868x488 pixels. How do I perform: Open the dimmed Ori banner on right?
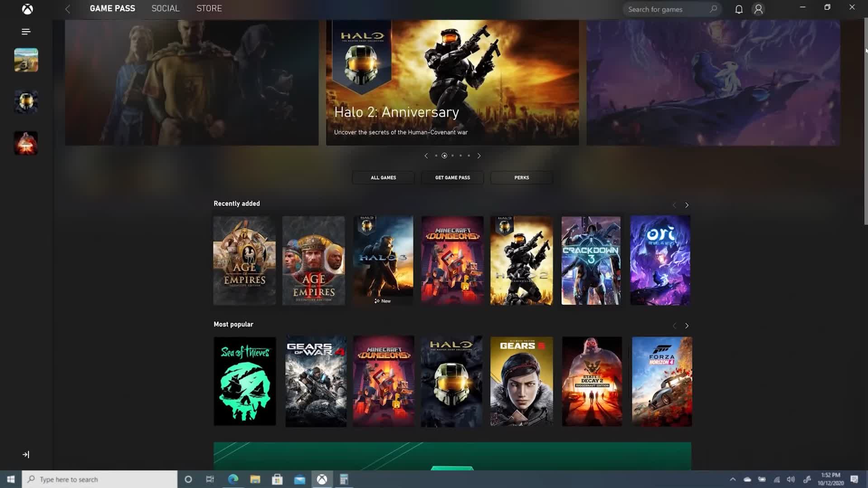click(713, 83)
